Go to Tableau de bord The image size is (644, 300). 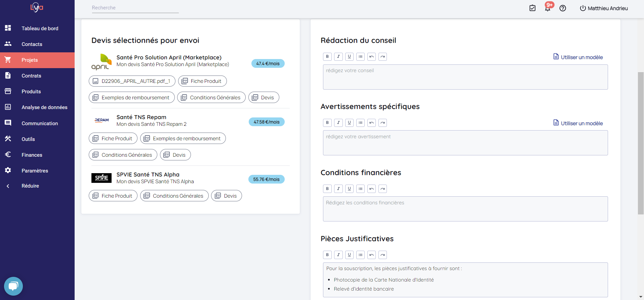coord(40,29)
